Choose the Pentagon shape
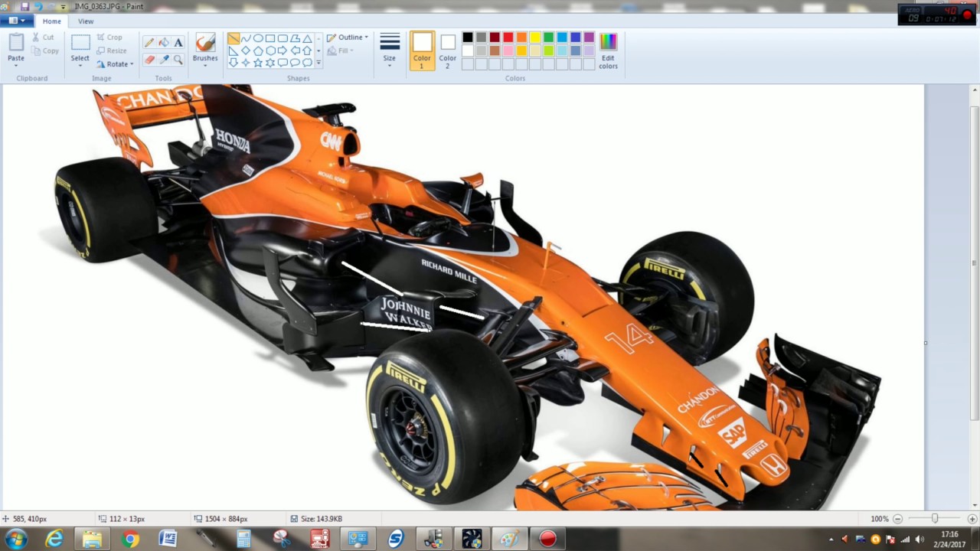The height and width of the screenshot is (551, 980). pos(258,51)
